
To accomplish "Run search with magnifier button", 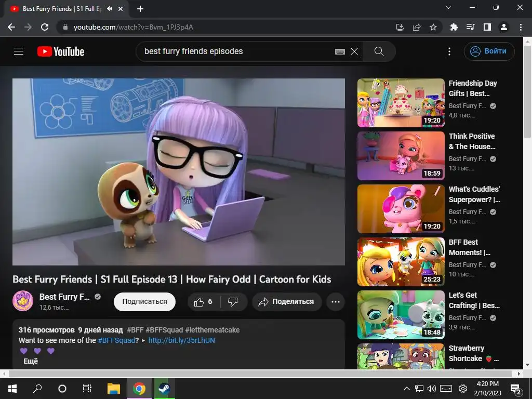I will [379, 51].
